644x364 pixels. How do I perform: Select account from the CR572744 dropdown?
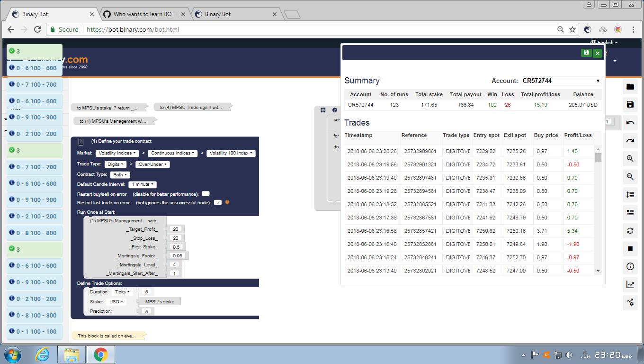[561, 81]
